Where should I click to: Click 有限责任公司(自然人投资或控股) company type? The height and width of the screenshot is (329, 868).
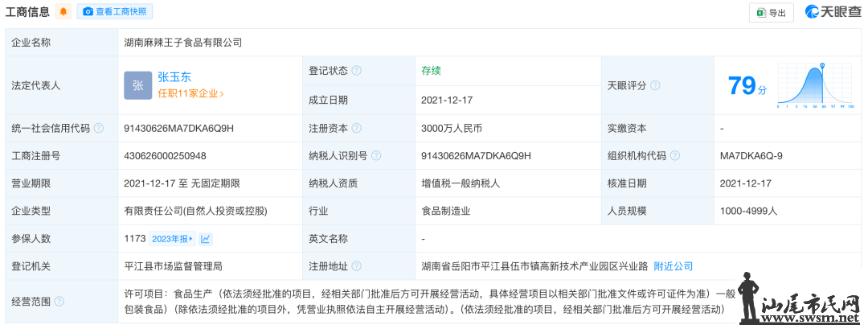point(196,211)
